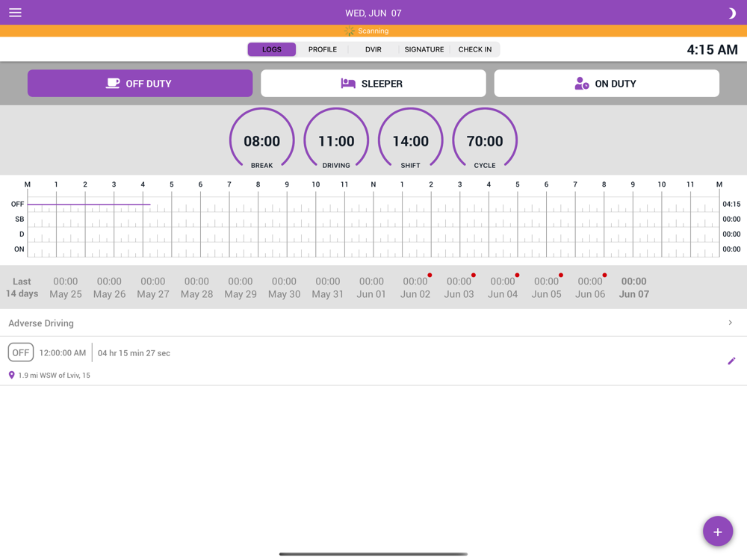Screen dimensions: 747x560
Task: Tap the WED, JUN 07 date header
Action: click(x=373, y=13)
